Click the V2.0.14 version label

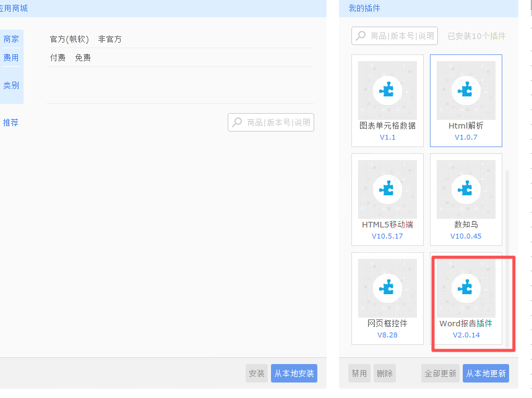coord(466,335)
